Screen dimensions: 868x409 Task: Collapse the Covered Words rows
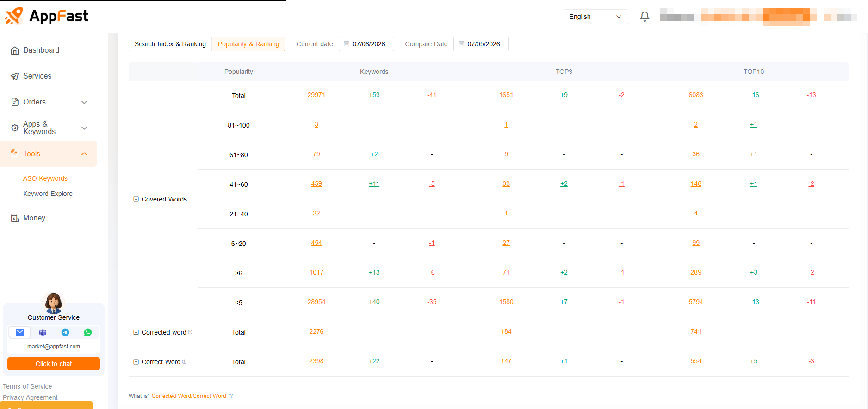click(x=136, y=199)
